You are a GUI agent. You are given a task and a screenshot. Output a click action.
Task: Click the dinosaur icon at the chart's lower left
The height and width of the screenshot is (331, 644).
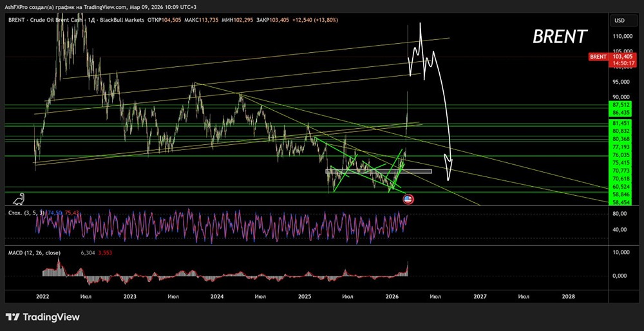coord(19,199)
